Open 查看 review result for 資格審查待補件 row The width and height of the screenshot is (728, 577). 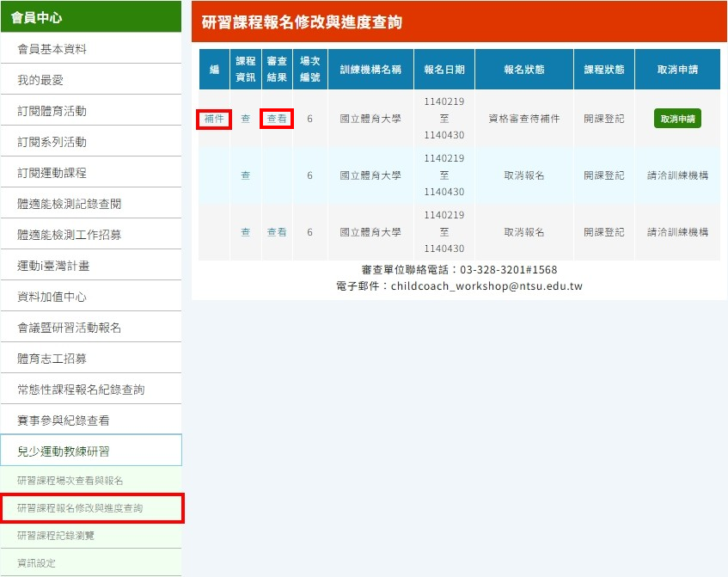(277, 119)
